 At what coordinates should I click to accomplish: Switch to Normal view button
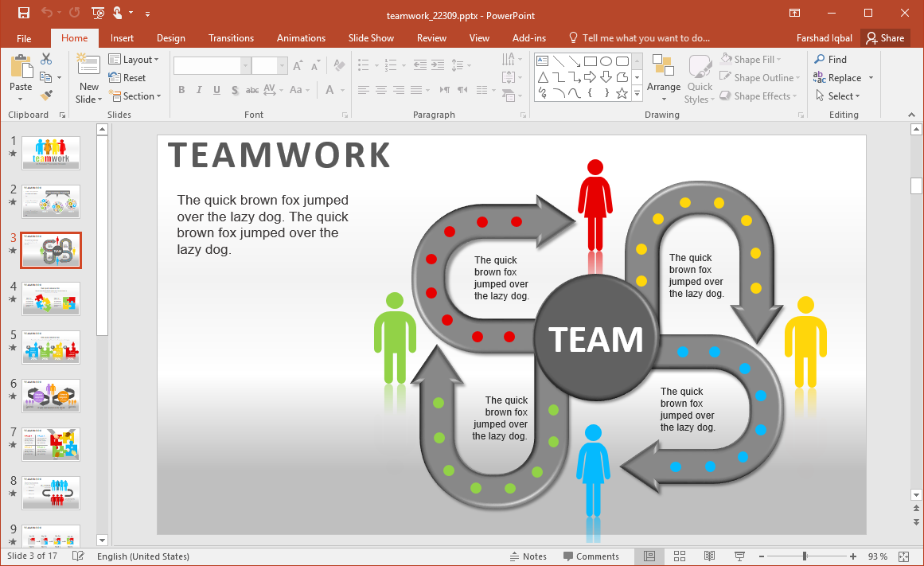[649, 556]
